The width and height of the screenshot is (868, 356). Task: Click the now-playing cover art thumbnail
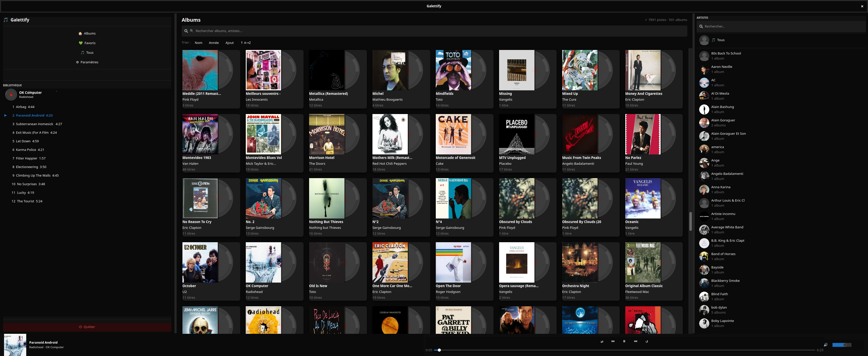click(15, 345)
